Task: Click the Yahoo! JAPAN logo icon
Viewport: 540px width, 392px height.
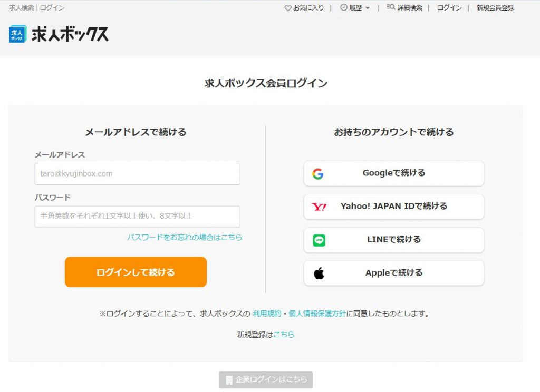Action: (x=319, y=207)
